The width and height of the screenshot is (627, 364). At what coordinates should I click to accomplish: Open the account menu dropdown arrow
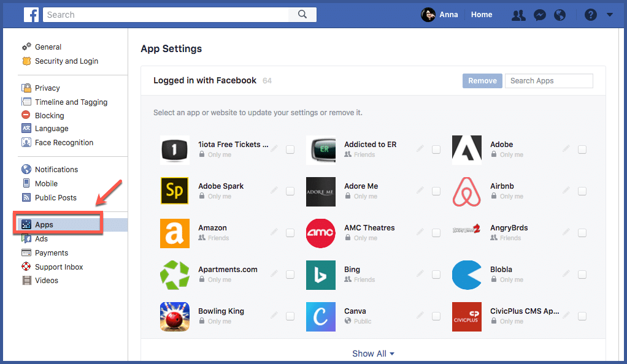click(x=609, y=15)
